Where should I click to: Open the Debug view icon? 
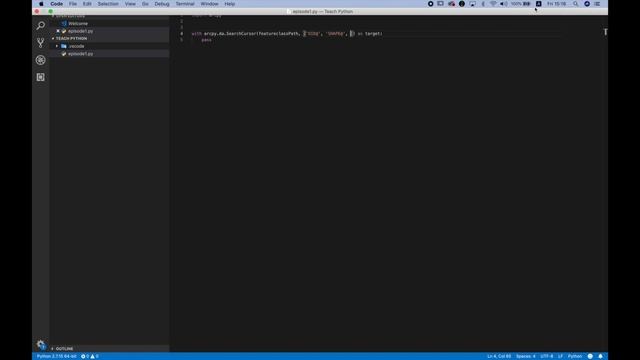pos(40,60)
